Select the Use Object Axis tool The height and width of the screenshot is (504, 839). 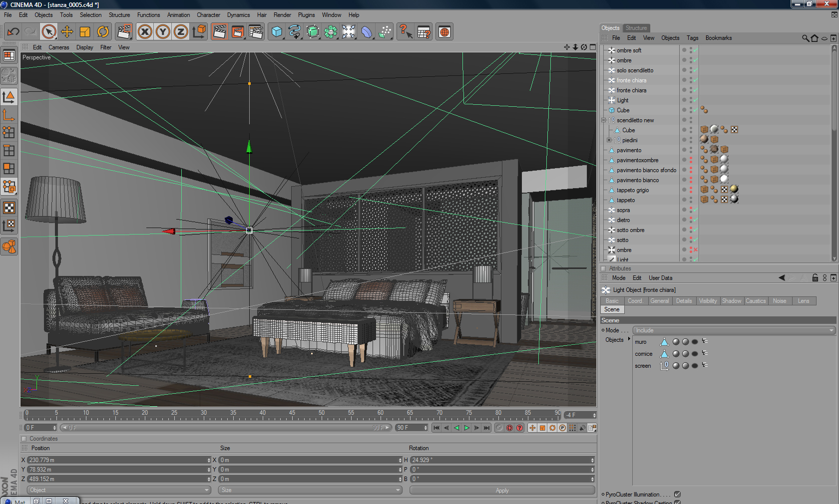point(9,115)
